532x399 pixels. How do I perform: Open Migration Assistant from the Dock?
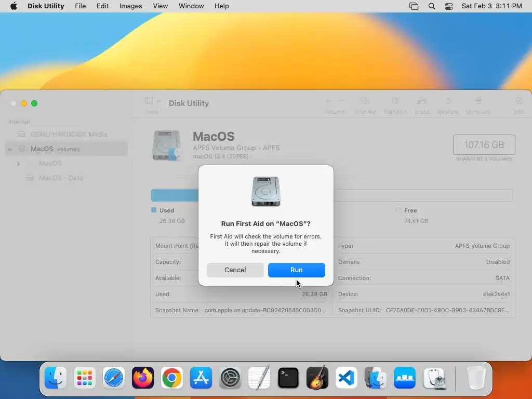point(376,378)
